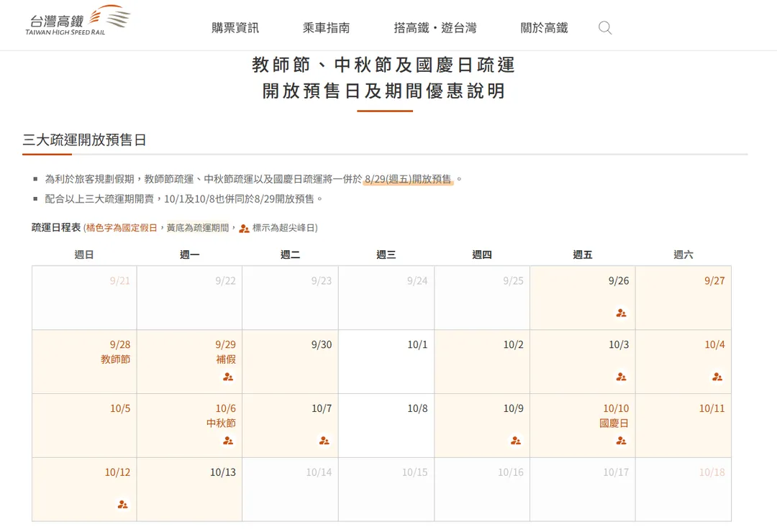This screenshot has width=777, height=532.
Task: Click the 9/28 date label
Action: [120, 345]
